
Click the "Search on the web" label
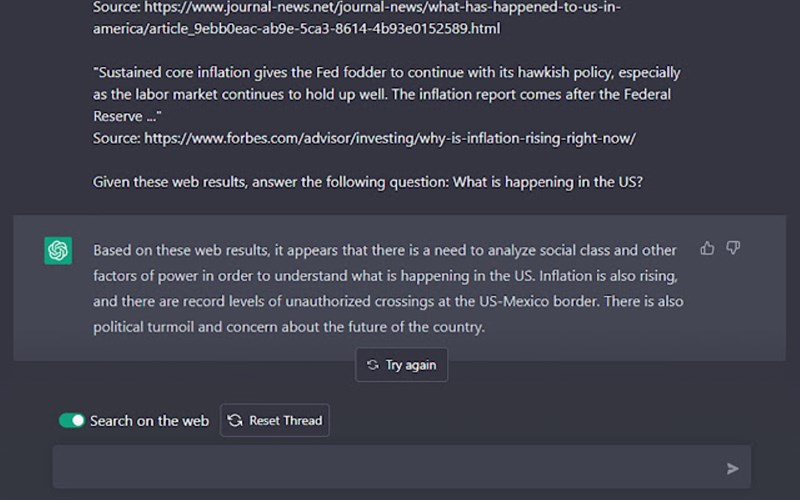[149, 421]
